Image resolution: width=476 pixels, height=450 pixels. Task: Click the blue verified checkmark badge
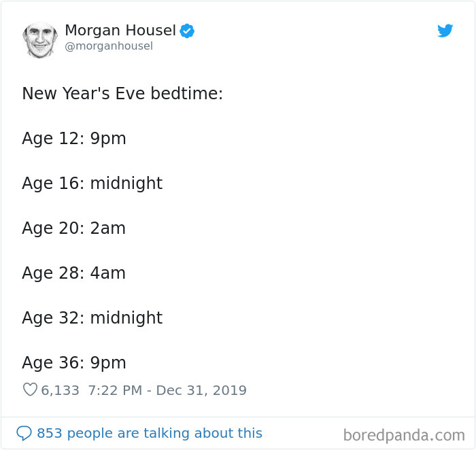[x=187, y=31]
